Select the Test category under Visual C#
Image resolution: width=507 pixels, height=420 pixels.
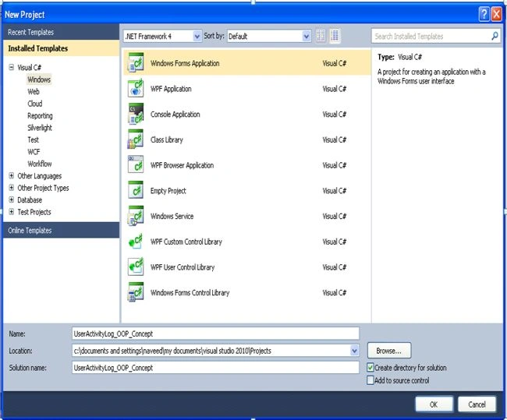tap(33, 139)
